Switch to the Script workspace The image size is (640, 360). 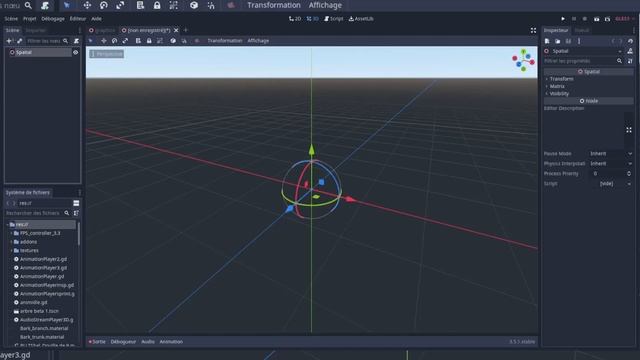334,19
